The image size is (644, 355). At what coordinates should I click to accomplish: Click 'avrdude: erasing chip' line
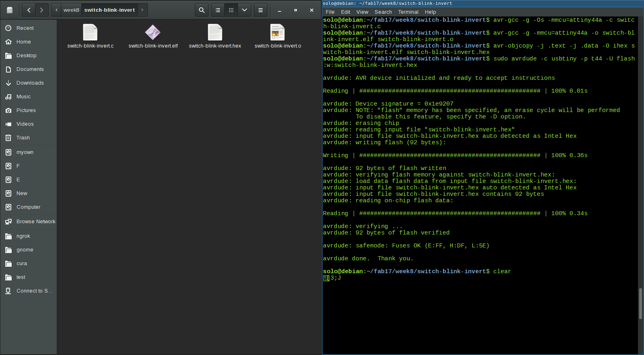point(361,123)
